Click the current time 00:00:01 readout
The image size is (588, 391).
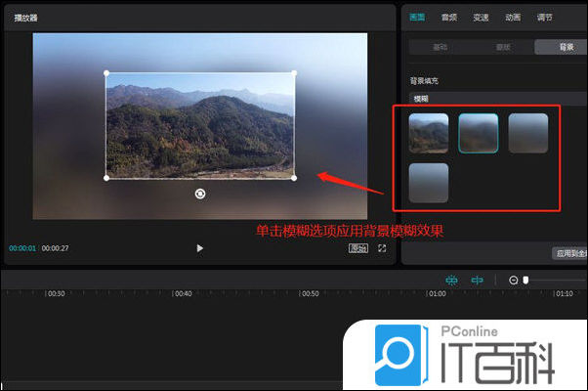(22, 248)
